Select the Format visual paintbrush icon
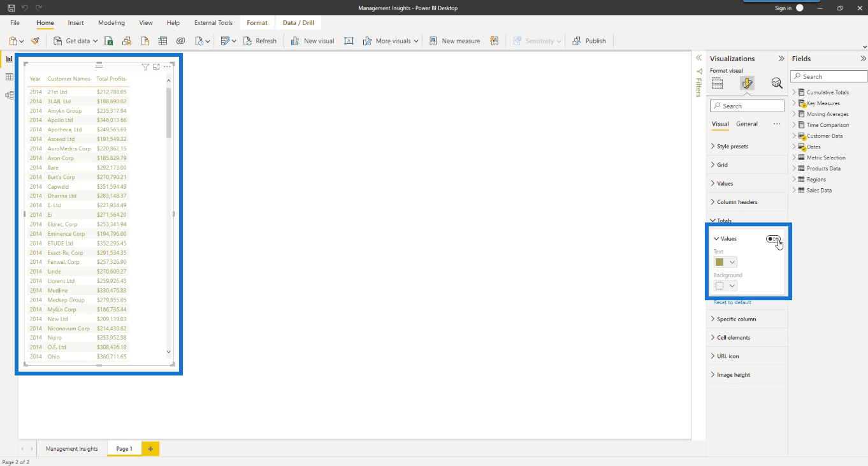The height and width of the screenshot is (466, 868). point(747,84)
